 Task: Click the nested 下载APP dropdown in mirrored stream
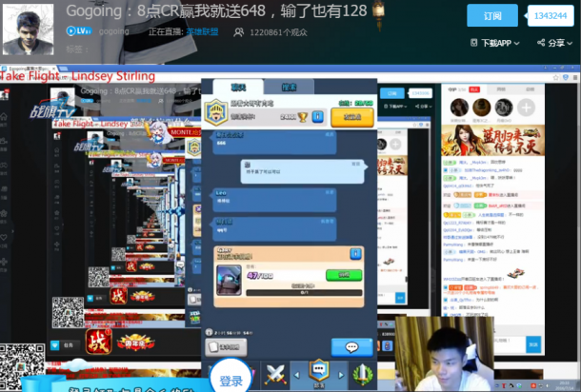396,107
